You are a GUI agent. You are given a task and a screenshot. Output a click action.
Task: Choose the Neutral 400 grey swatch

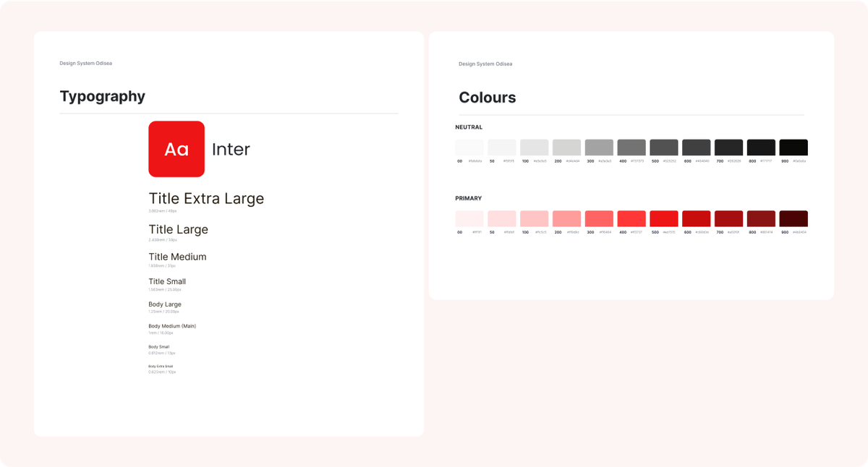(x=631, y=147)
